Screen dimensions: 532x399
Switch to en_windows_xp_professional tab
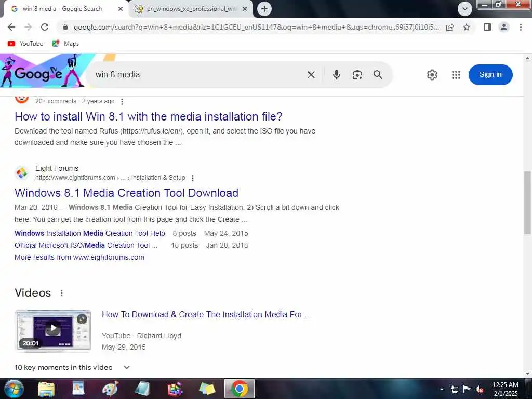[191, 9]
